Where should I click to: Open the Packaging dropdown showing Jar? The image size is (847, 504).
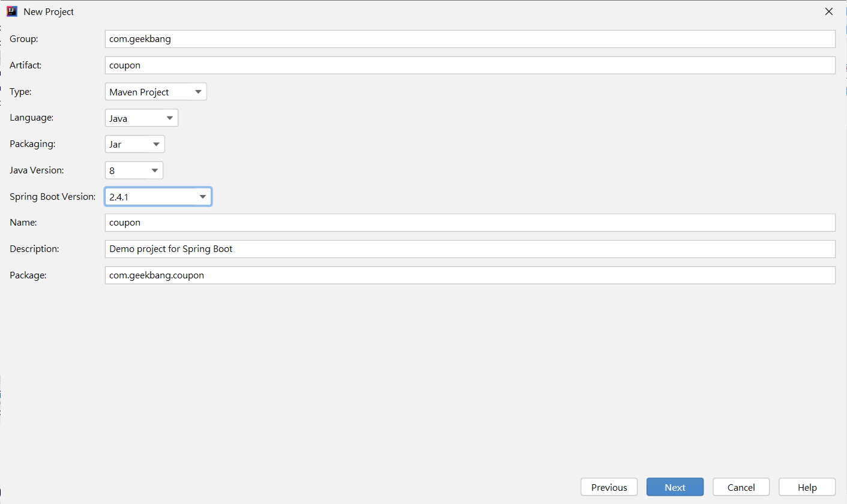coord(134,144)
